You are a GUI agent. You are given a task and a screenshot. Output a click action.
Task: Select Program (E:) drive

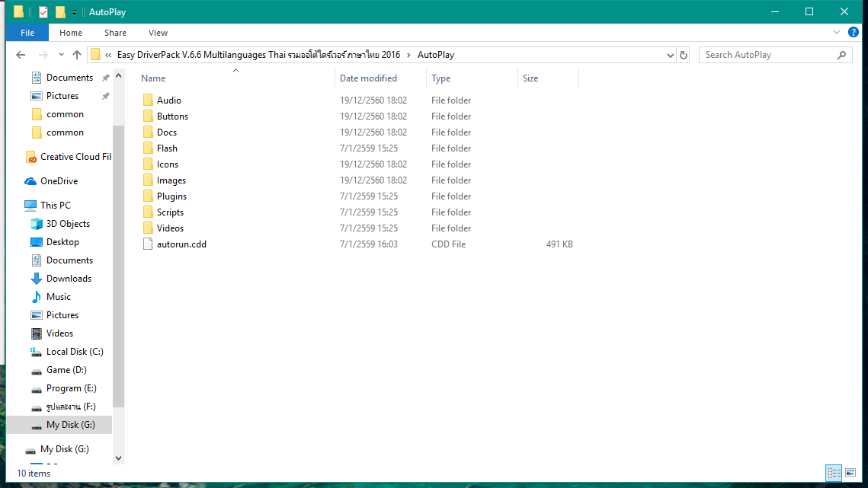click(72, 388)
